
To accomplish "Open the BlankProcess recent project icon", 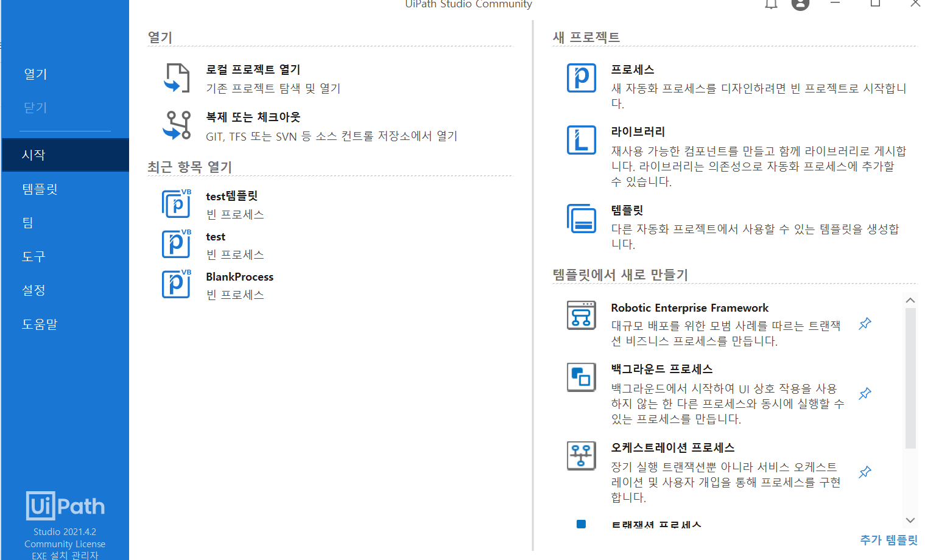I will click(x=177, y=284).
